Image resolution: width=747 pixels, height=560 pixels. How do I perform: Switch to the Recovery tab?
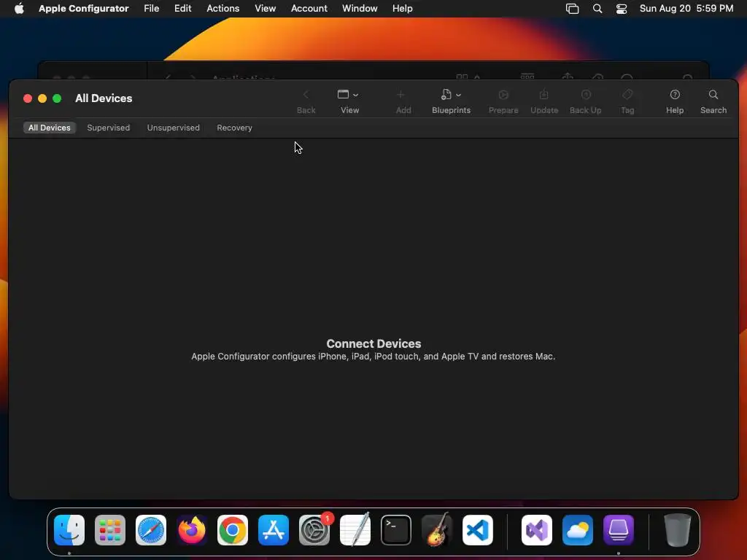click(234, 128)
